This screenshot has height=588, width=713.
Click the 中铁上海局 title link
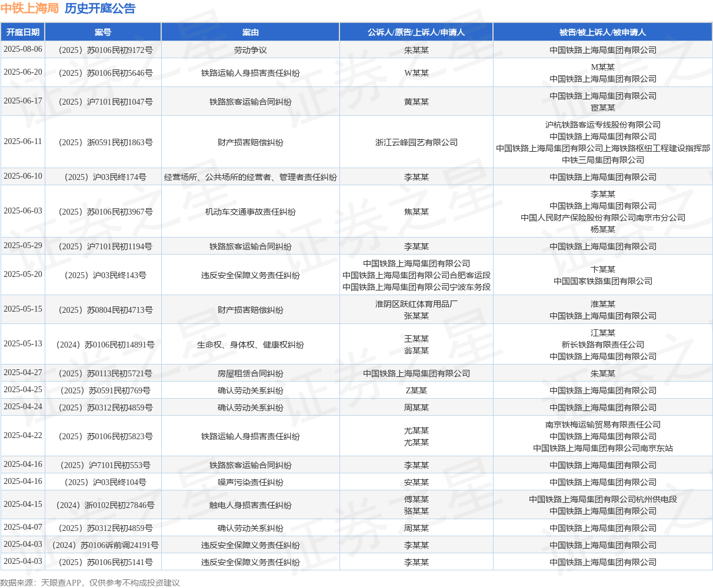click(x=29, y=8)
